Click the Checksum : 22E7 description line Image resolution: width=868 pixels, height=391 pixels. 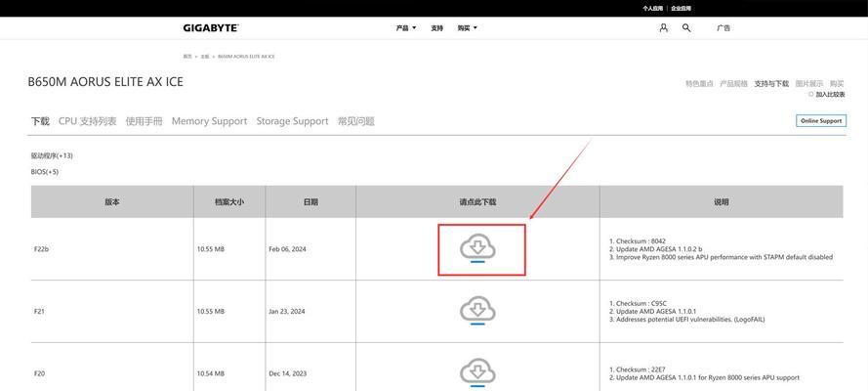[x=638, y=369]
